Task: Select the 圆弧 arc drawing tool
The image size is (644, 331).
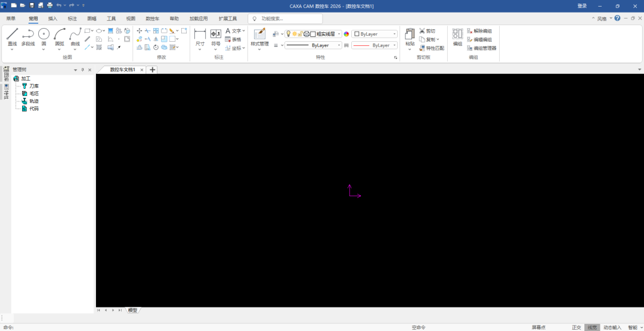Action: (60, 37)
